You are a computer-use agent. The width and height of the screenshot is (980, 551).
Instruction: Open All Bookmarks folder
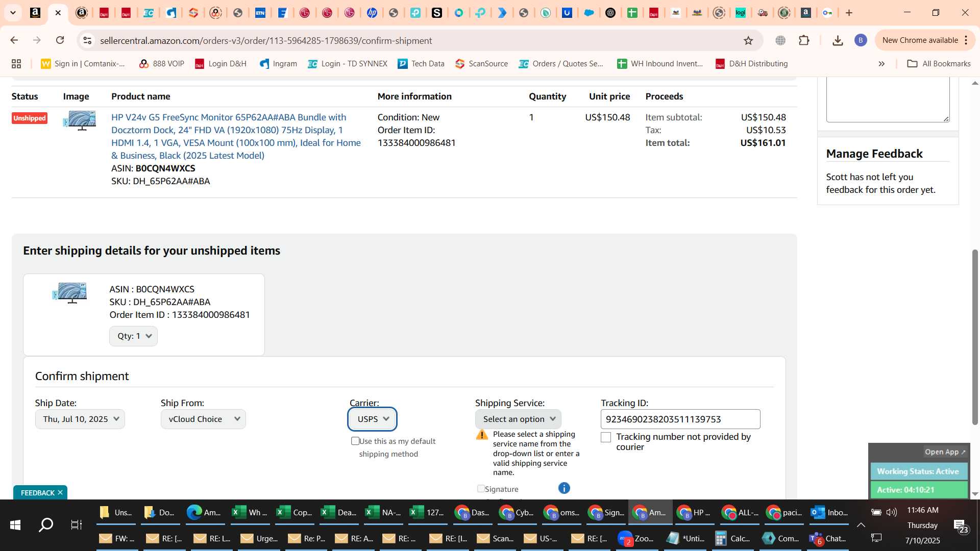pyautogui.click(x=939, y=64)
